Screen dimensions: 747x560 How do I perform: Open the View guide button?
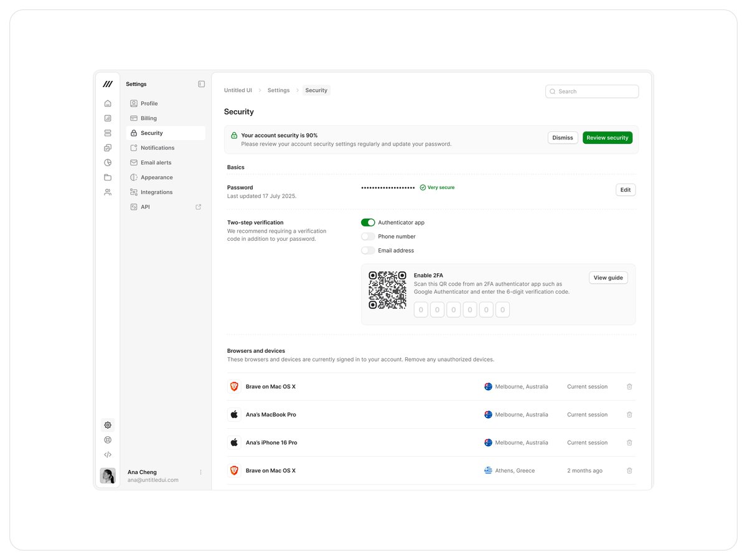608,278
